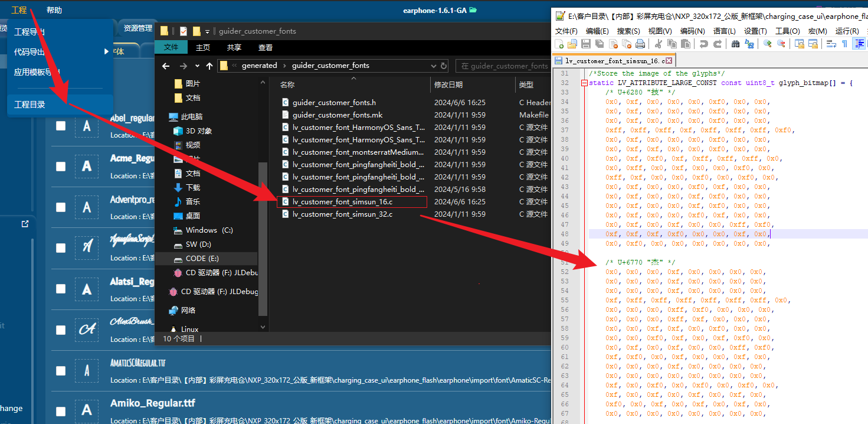The height and width of the screenshot is (424, 868).
Task: Tick the Amiko_Regular.ttf checkbox
Action: 61,412
